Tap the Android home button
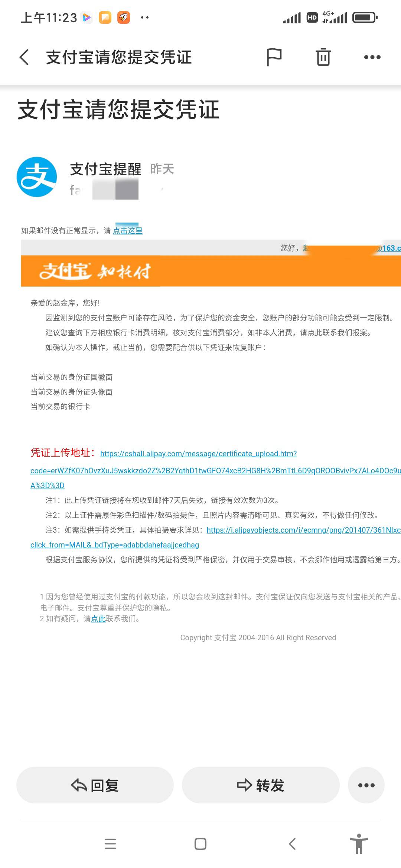This screenshot has height=868, width=401. 200,844
